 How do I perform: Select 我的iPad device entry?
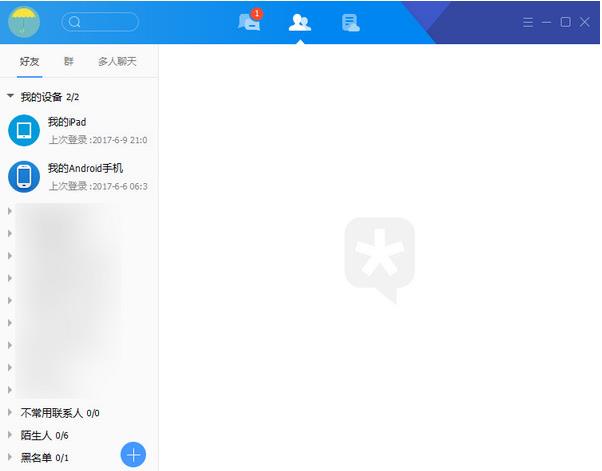(x=79, y=131)
